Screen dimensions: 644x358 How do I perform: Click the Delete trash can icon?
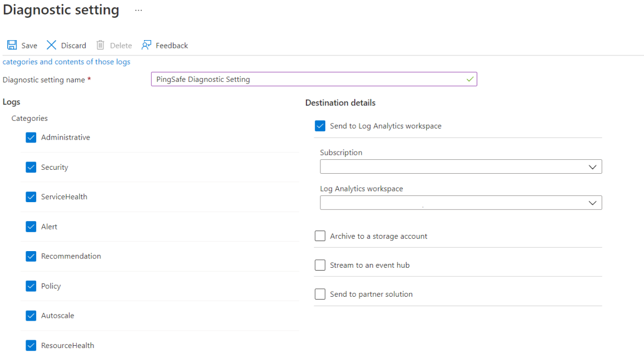[x=101, y=45]
